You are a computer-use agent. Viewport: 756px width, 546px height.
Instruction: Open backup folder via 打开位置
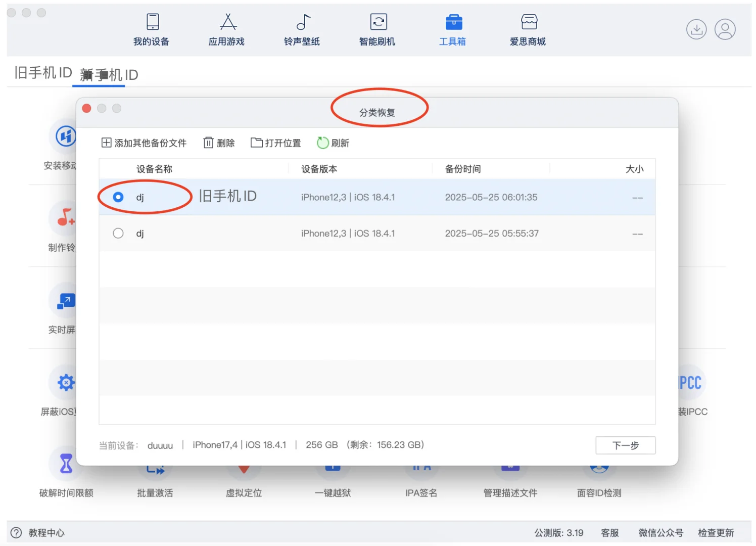(275, 143)
